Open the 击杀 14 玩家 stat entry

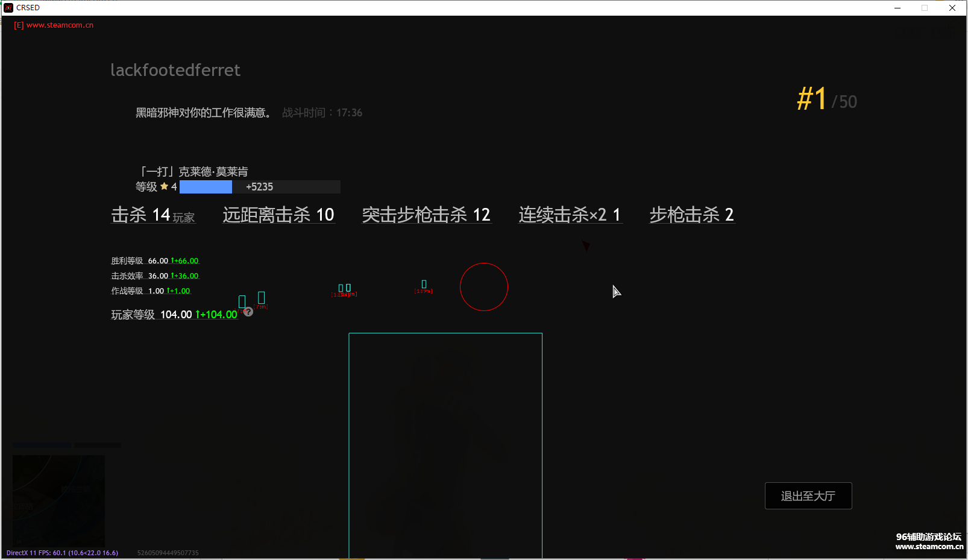point(153,215)
